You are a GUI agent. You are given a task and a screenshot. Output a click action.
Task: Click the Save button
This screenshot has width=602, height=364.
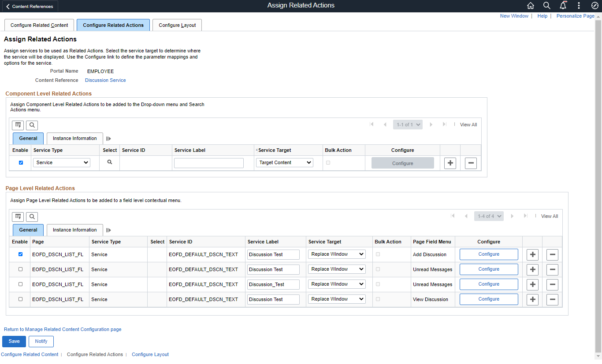tap(14, 341)
